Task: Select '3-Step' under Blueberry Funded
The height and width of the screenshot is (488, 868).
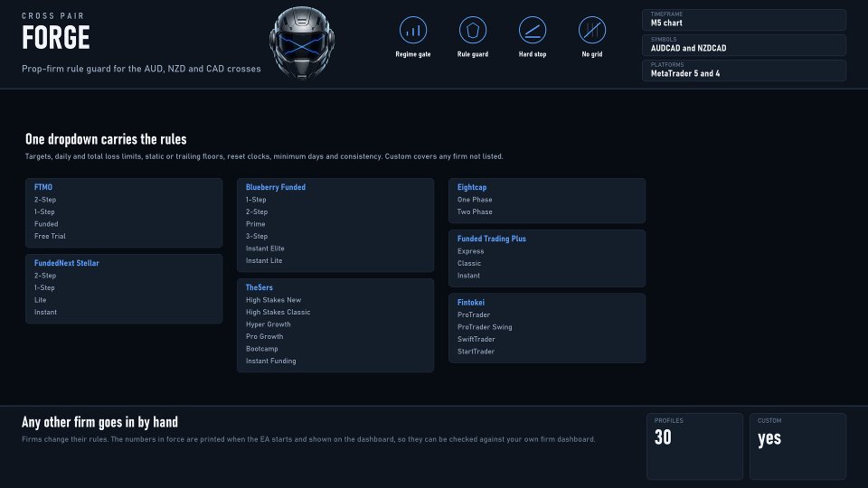Action: [x=257, y=236]
